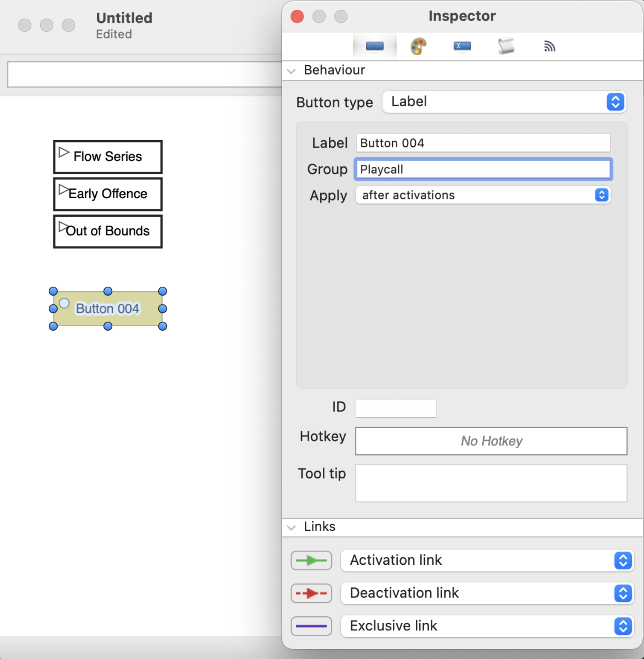Open the Exclusive link dropdown

(x=623, y=626)
